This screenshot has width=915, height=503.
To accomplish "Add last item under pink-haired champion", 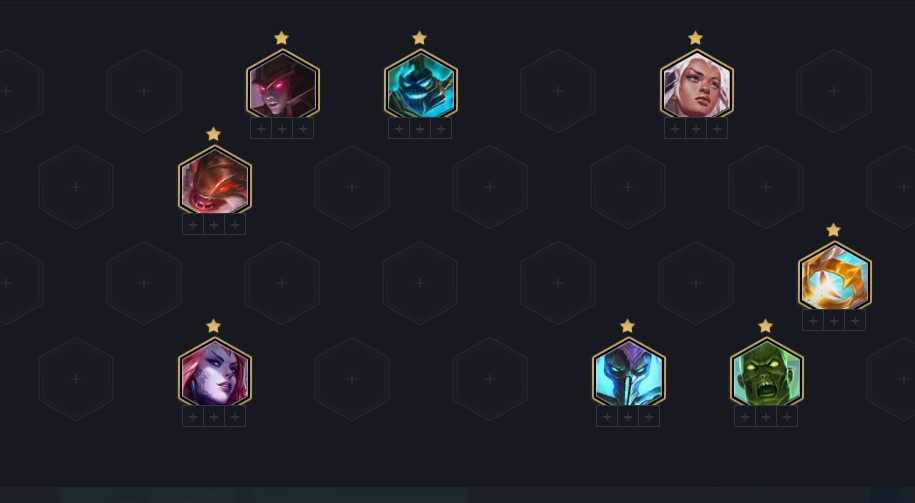I will (235, 417).
